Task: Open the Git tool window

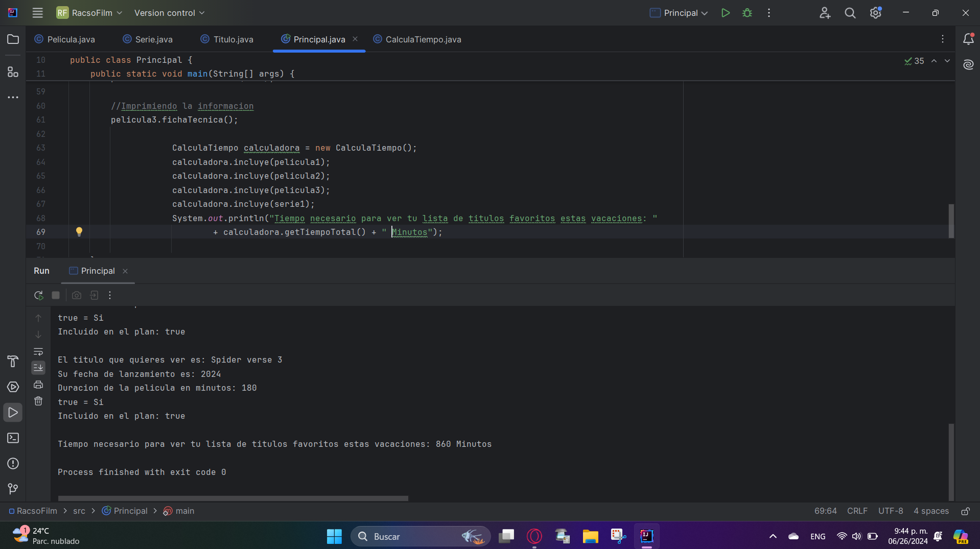Action: (x=13, y=489)
